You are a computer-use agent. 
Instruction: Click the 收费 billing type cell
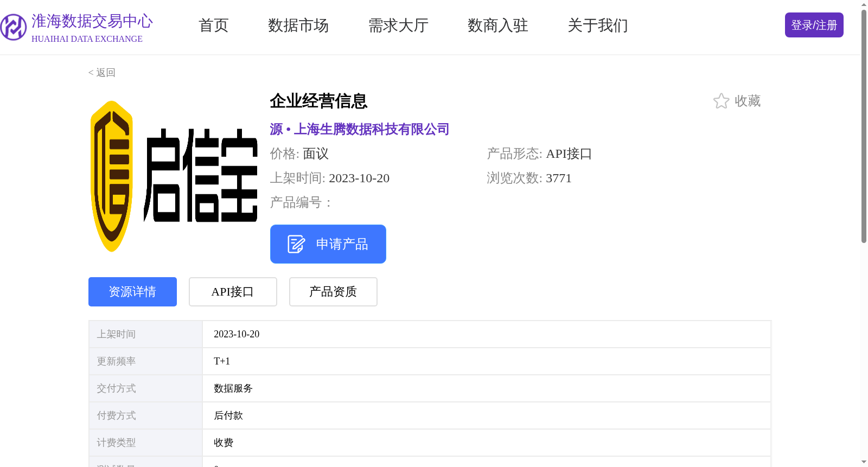(x=487, y=443)
